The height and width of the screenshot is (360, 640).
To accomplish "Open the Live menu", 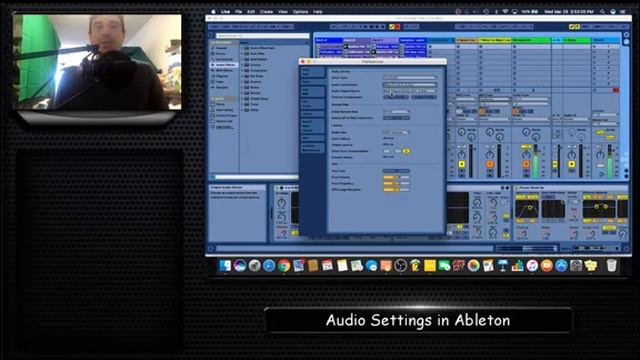I will tap(226, 11).
